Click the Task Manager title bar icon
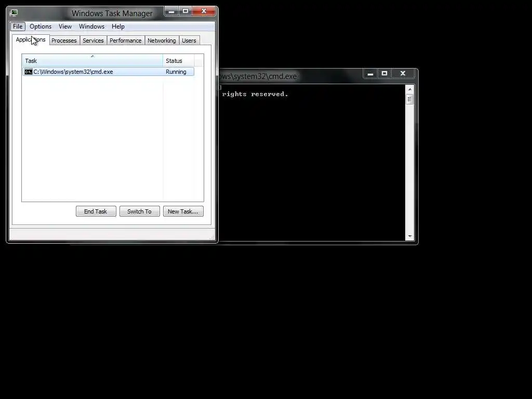 click(14, 13)
